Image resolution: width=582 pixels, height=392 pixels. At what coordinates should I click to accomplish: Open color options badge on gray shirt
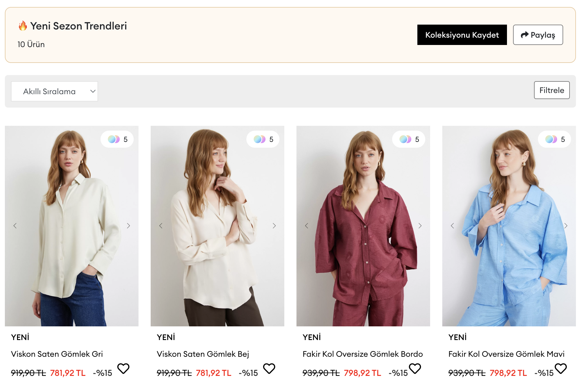(x=117, y=139)
